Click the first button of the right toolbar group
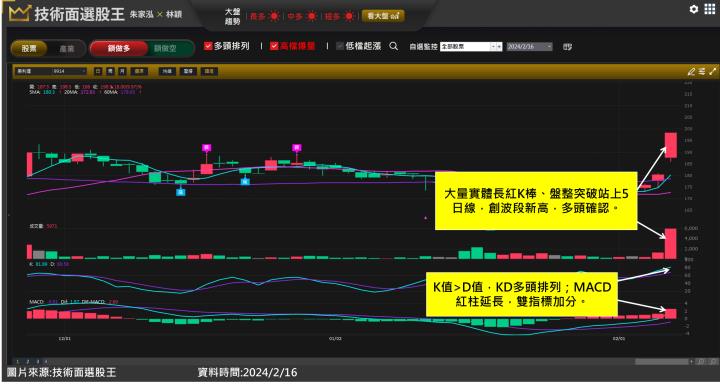The image size is (720, 385). (x=166, y=71)
